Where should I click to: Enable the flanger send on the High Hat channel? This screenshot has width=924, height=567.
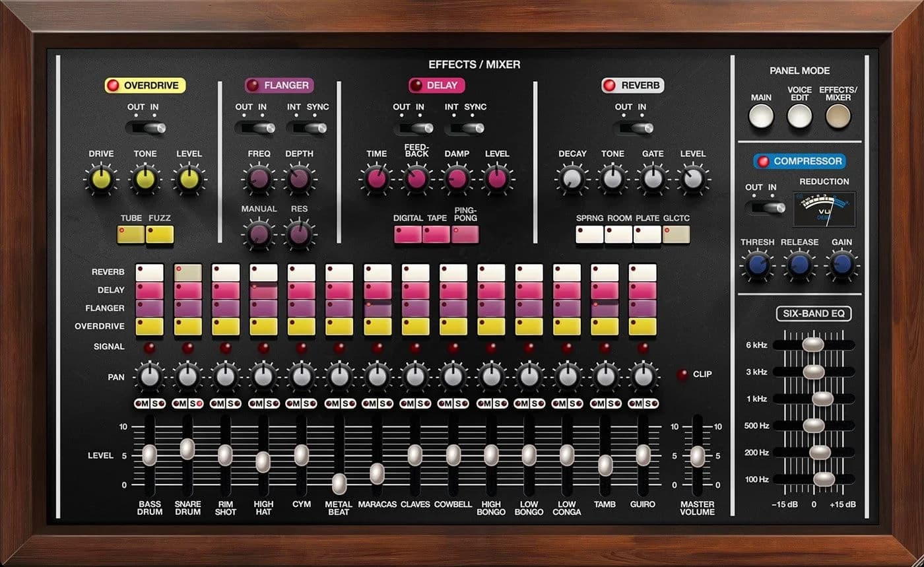click(263, 308)
